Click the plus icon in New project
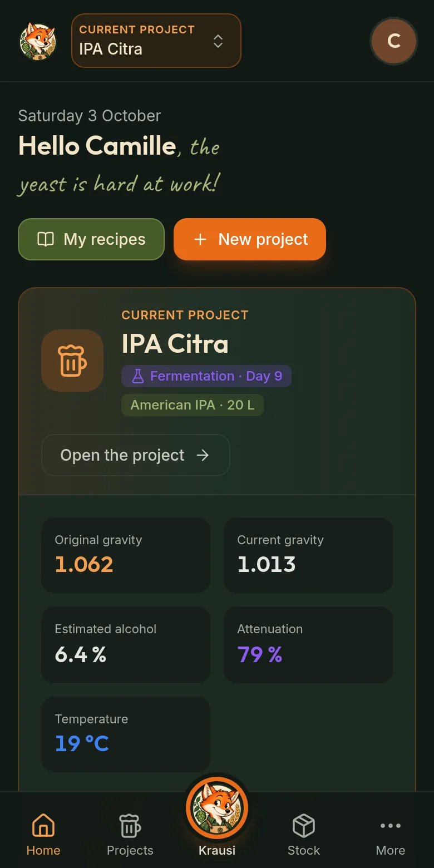This screenshot has height=868, width=434. coord(200,239)
